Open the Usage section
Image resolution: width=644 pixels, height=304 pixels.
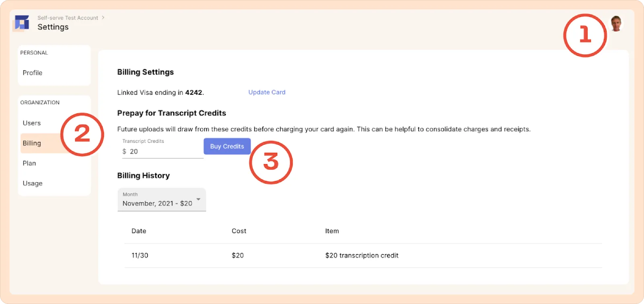[33, 183]
